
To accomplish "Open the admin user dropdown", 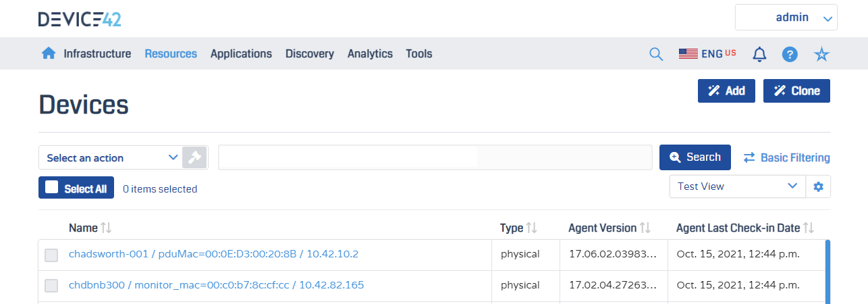I will tap(786, 18).
